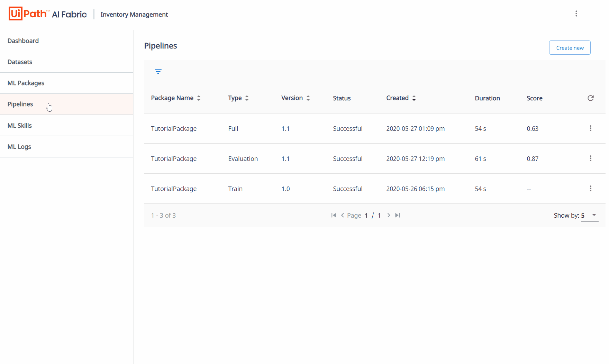The height and width of the screenshot is (364, 609).
Task: Go to the next page arrow
Action: pos(389,215)
